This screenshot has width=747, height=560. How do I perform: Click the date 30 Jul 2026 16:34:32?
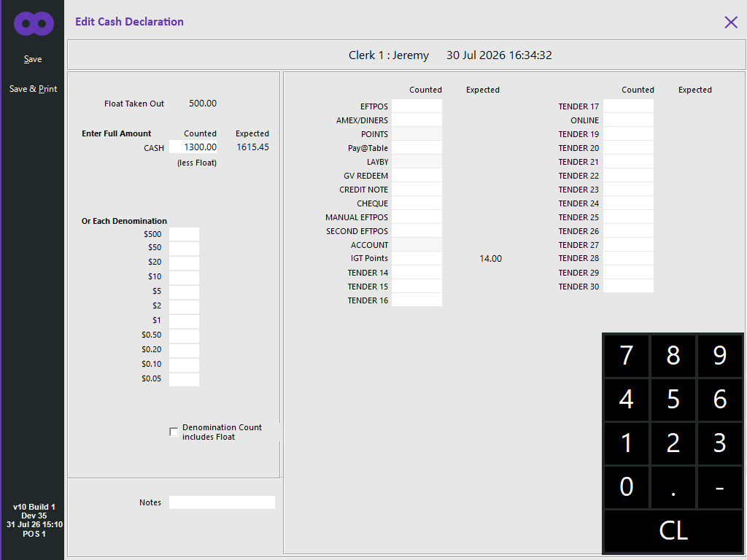pos(499,55)
